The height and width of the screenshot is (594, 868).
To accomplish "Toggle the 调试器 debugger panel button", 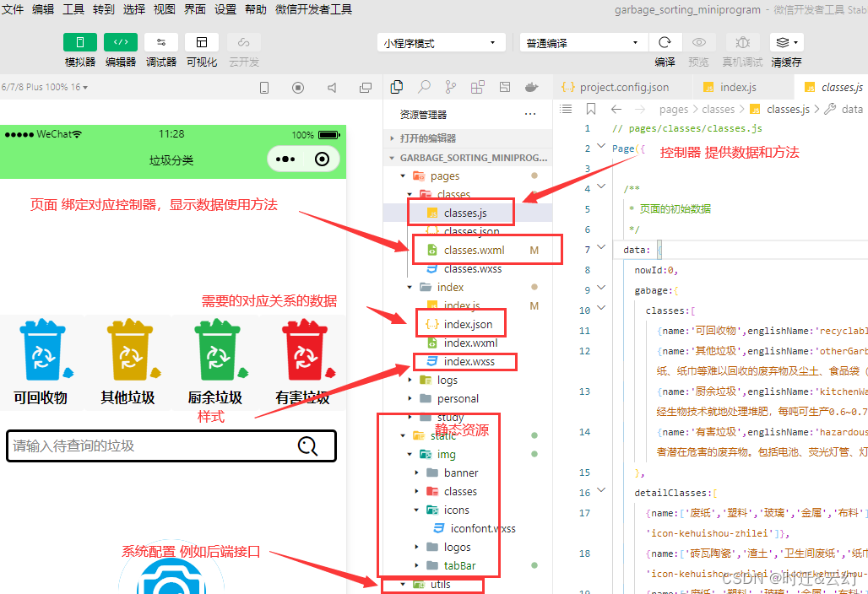I will coord(161,42).
